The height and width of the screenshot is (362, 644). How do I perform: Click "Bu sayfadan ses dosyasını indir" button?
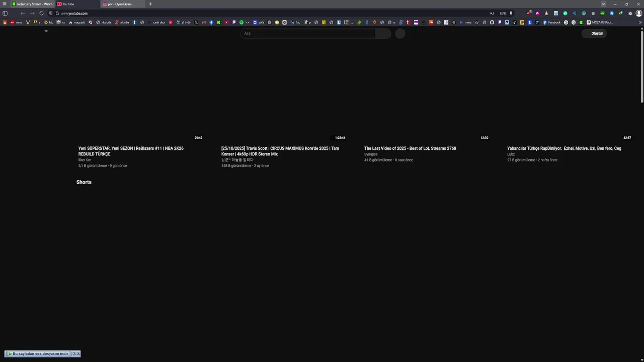pyautogui.click(x=38, y=354)
